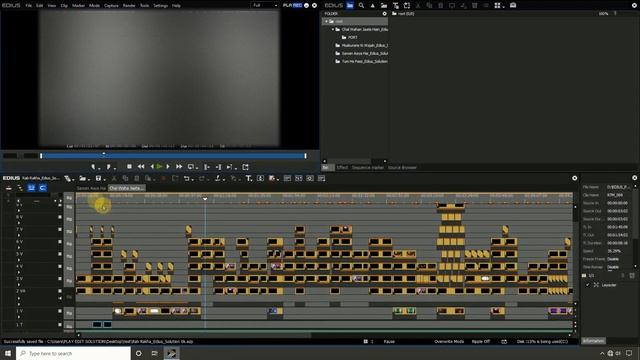Save the project with the save icon
The image size is (640, 360).
(x=98, y=178)
